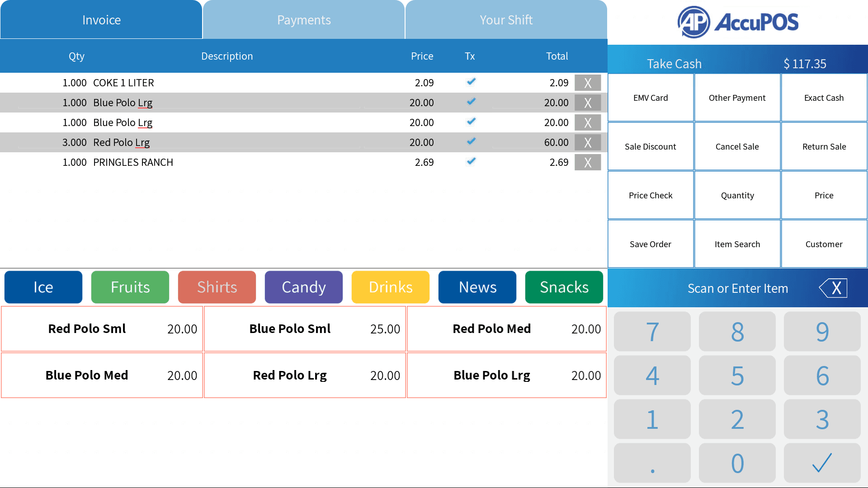868x488 pixels.
Task: Click the Cancel Sale button
Action: point(737,146)
